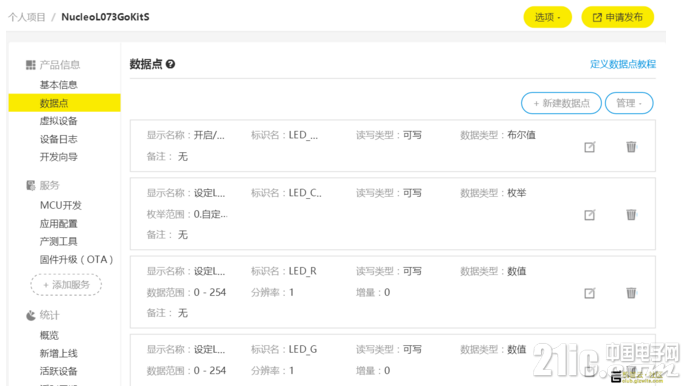Open 虚拟设备 sidebar item

click(x=58, y=121)
